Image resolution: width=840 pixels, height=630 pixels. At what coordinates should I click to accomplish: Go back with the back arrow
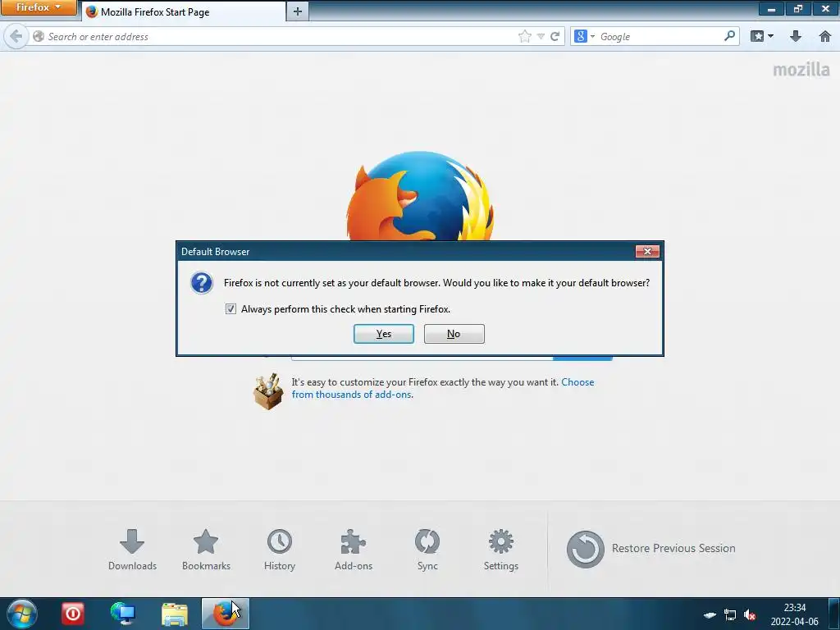click(16, 36)
